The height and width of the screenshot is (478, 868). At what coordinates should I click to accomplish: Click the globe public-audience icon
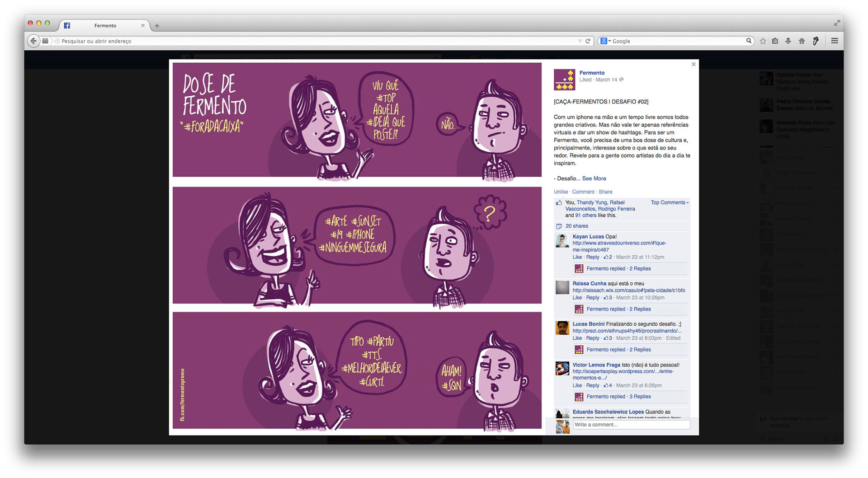point(622,80)
